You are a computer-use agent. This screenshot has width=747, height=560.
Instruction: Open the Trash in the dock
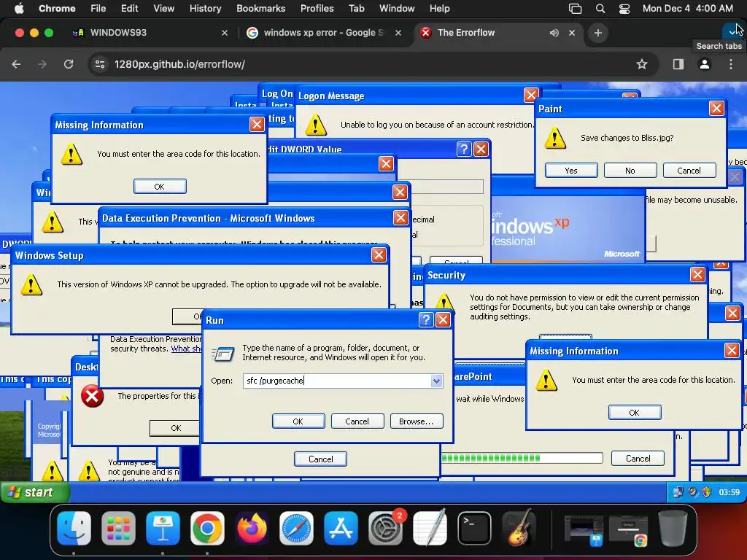672,528
